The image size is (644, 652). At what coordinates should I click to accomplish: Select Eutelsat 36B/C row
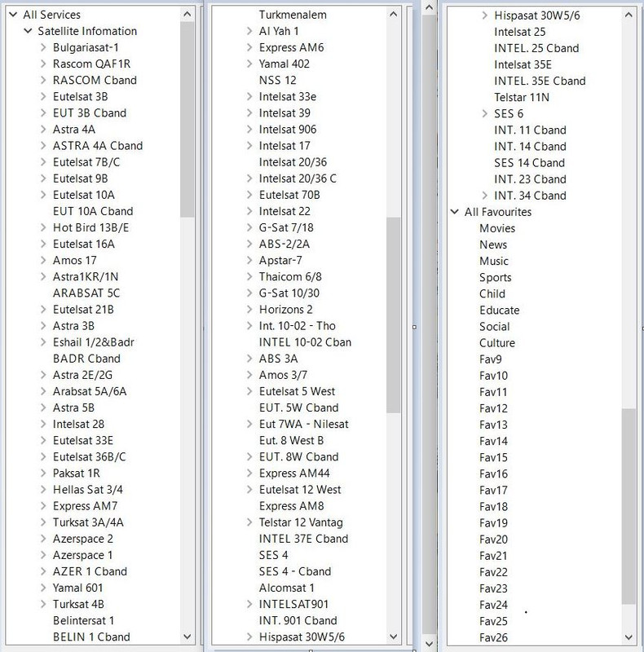pyautogui.click(x=89, y=456)
